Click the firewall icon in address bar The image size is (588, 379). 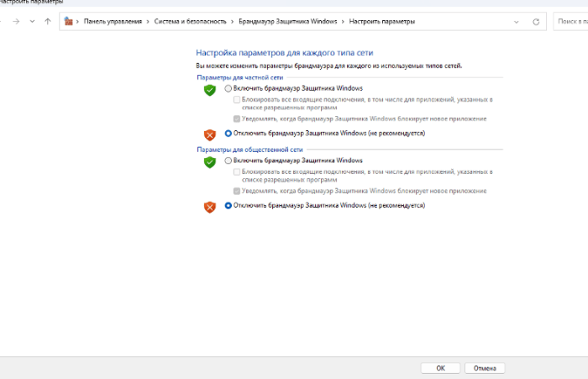(68, 21)
